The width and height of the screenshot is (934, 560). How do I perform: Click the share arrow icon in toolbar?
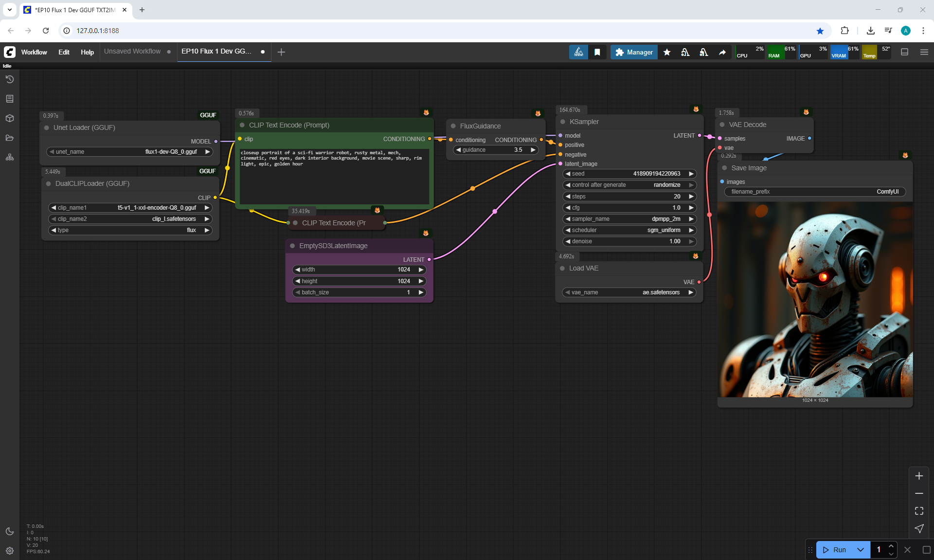[x=722, y=52]
